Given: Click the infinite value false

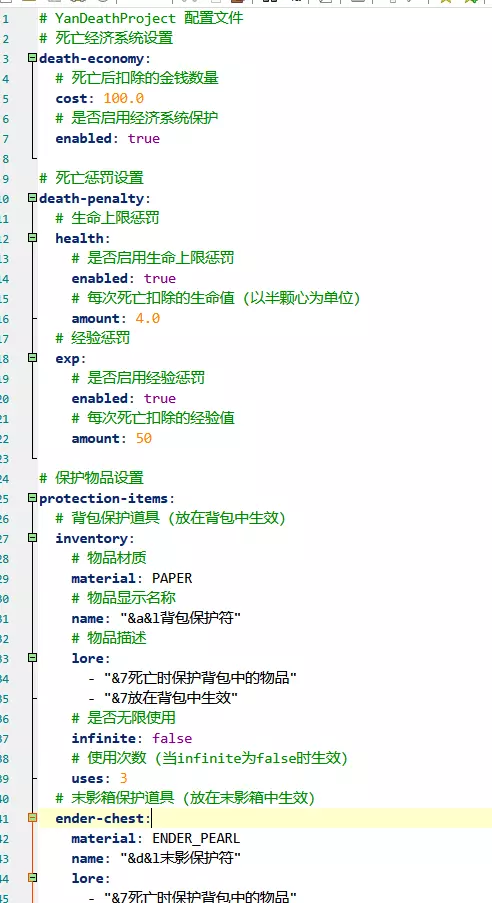Looking at the screenshot, I should pos(172,738).
